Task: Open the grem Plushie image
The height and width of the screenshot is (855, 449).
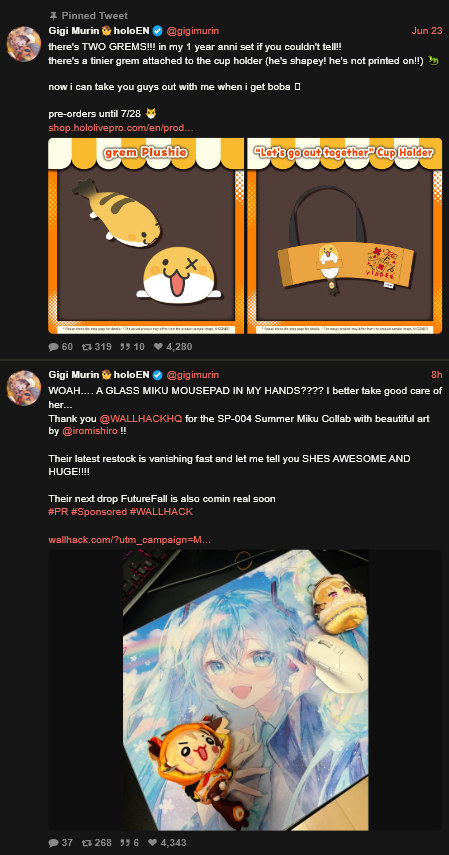Action: (x=146, y=236)
